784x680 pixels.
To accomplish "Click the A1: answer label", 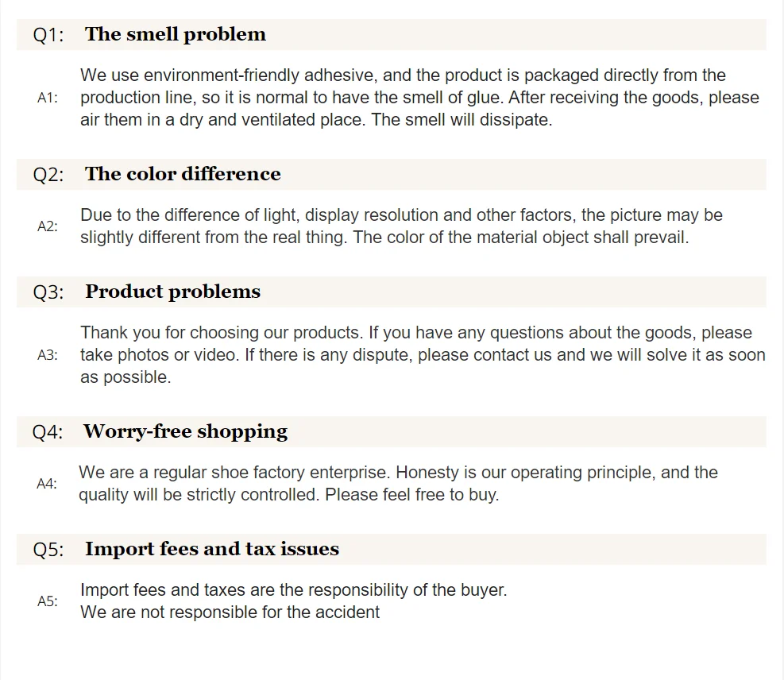I will tap(48, 98).
